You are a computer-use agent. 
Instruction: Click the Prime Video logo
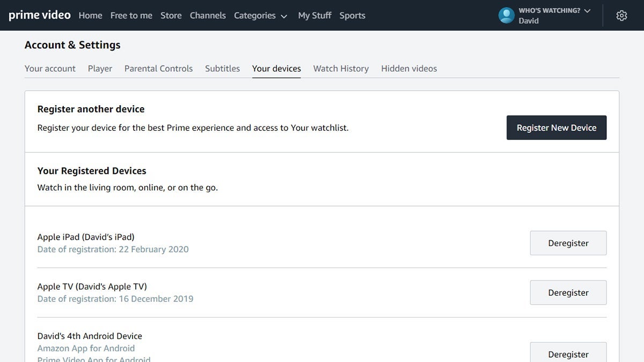pyautogui.click(x=39, y=15)
